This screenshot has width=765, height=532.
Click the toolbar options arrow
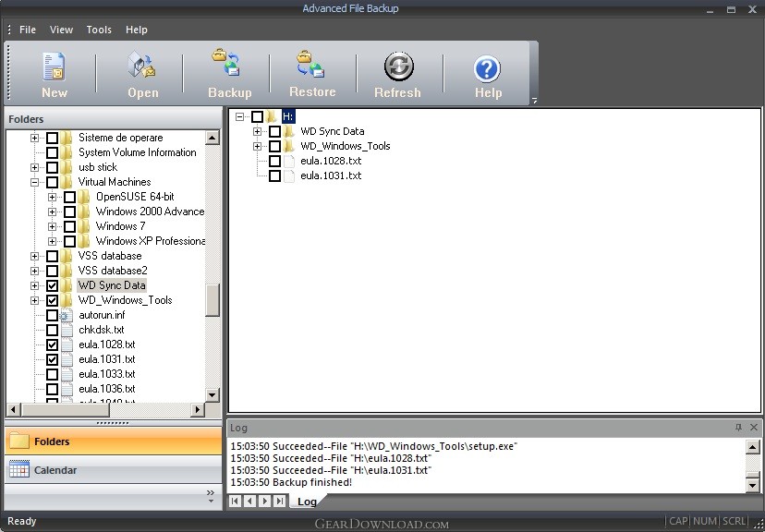pos(534,101)
